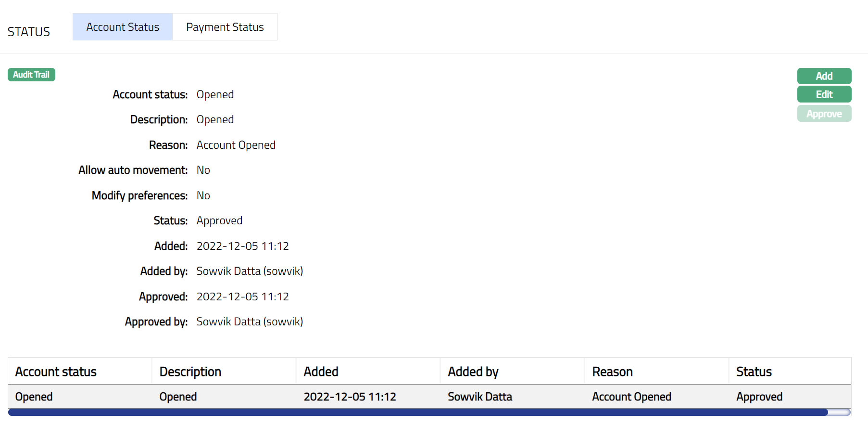Click the Status column header in table
Viewport: 868px width, 425px height.
coord(754,372)
